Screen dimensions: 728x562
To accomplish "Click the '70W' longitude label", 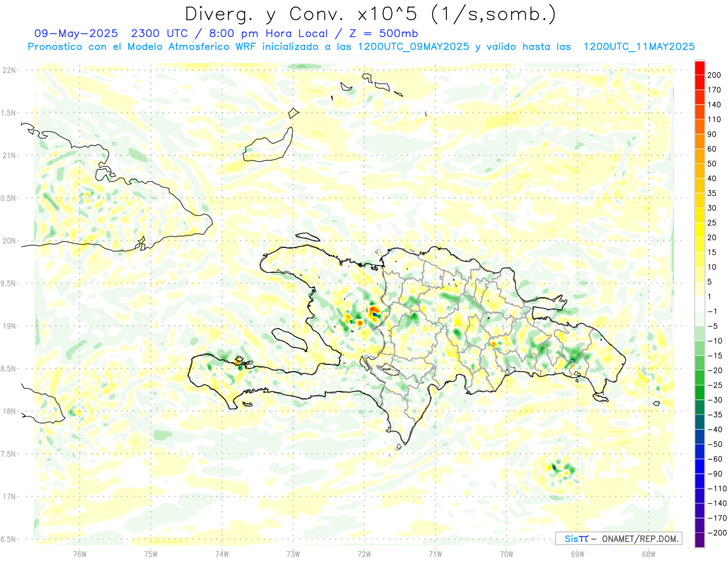I will coord(507,554).
